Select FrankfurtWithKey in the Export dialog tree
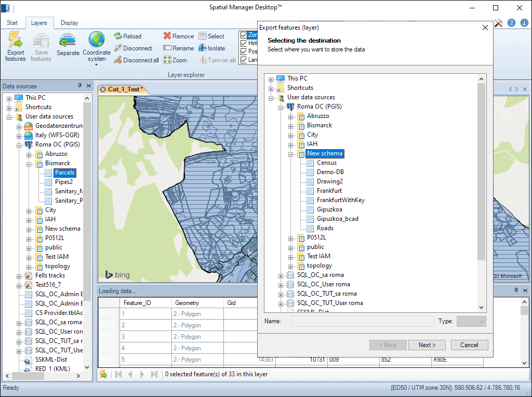This screenshot has width=532, height=397. coord(341,200)
